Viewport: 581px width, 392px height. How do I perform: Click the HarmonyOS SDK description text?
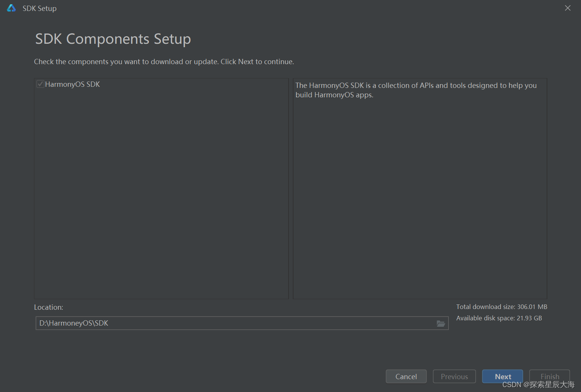tap(416, 90)
